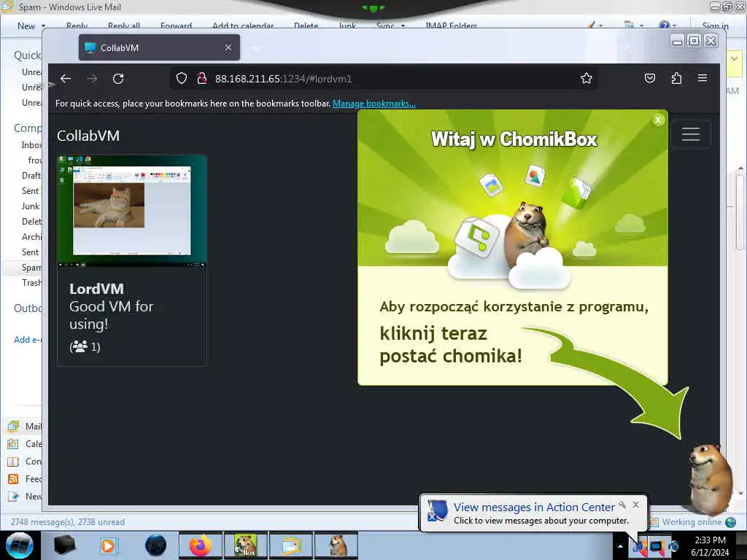Show hidden system tray icons
The image size is (747, 560).
pyautogui.click(x=620, y=546)
